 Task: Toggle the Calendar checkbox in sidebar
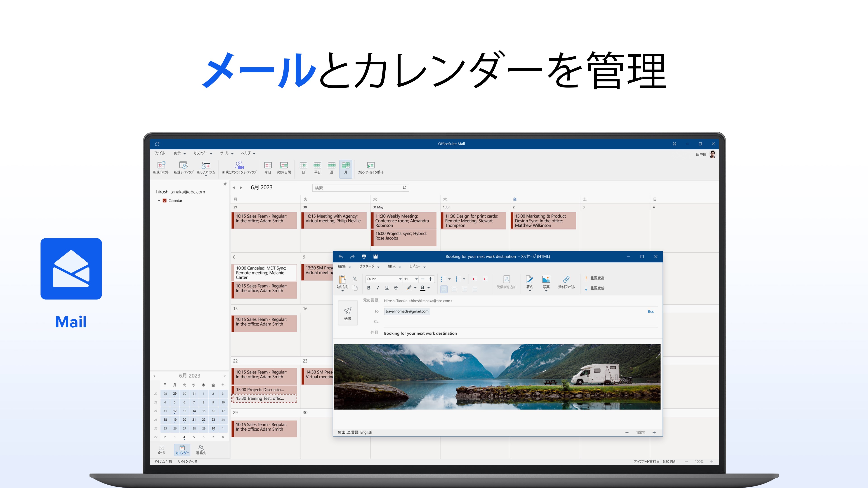(165, 201)
